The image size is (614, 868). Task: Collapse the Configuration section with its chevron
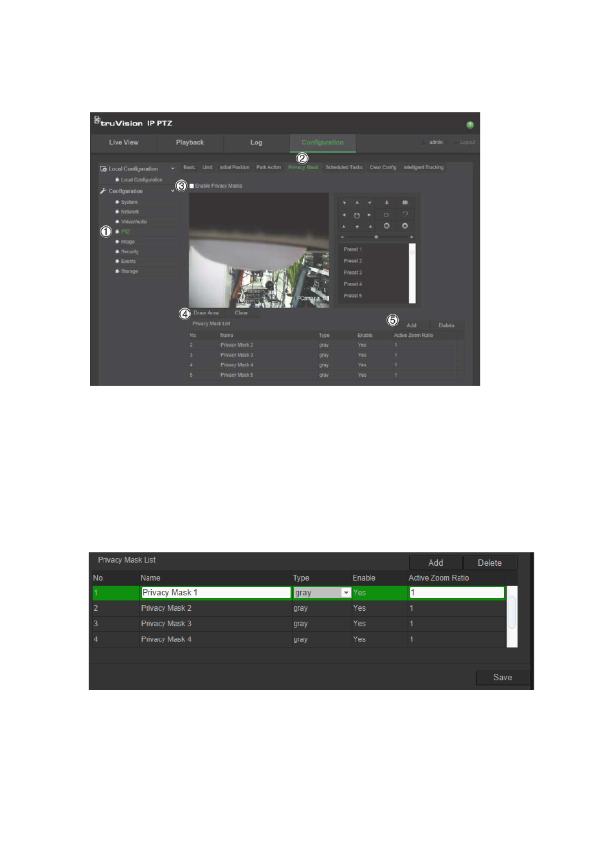172,191
